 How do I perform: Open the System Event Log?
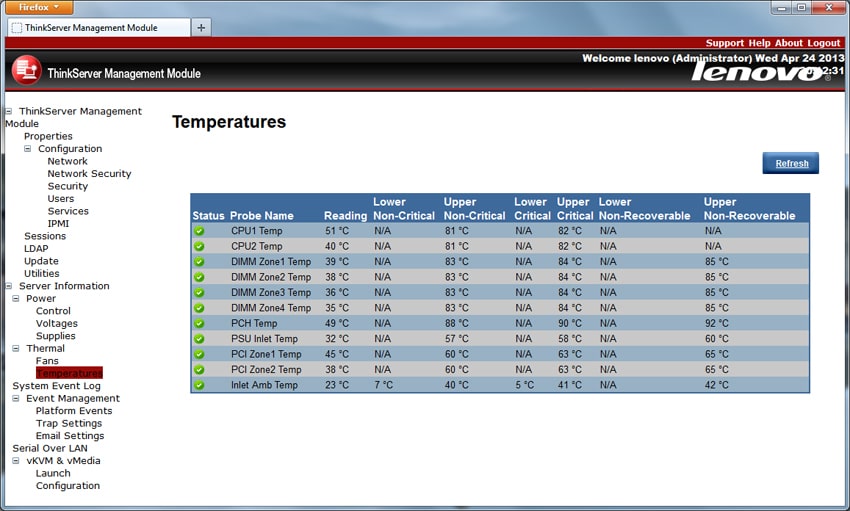[56, 386]
